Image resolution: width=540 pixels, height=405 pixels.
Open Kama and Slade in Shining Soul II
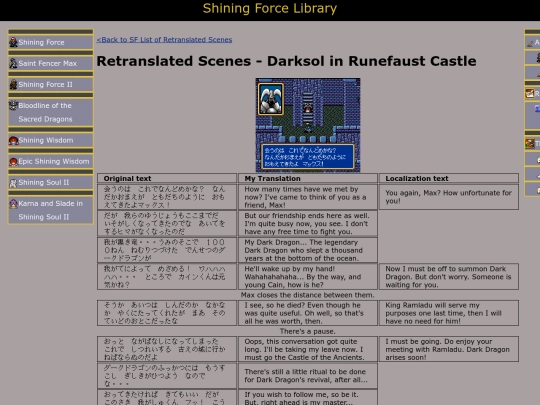[51, 210]
